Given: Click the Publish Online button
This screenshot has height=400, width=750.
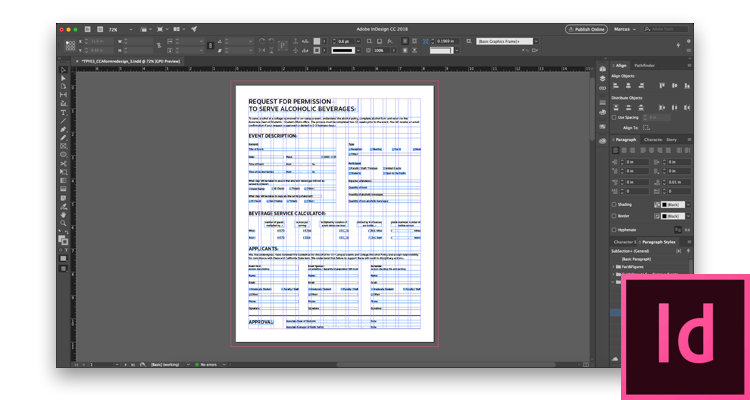Looking at the screenshot, I should (586, 29).
